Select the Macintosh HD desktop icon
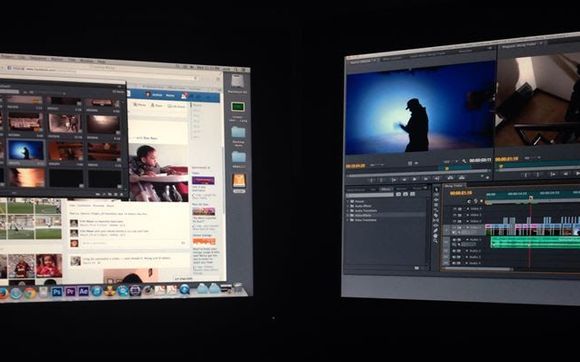This screenshot has height=362, width=580. coord(237,81)
